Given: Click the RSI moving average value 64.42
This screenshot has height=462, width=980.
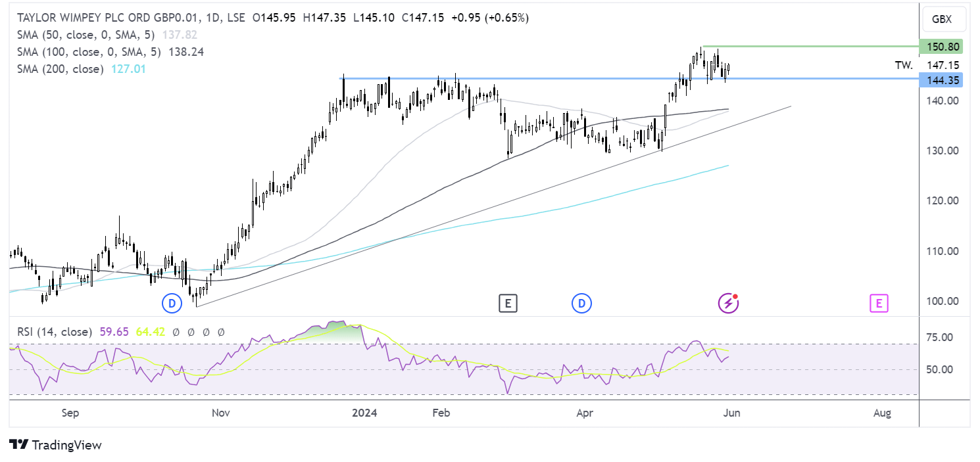Looking at the screenshot, I should (151, 332).
